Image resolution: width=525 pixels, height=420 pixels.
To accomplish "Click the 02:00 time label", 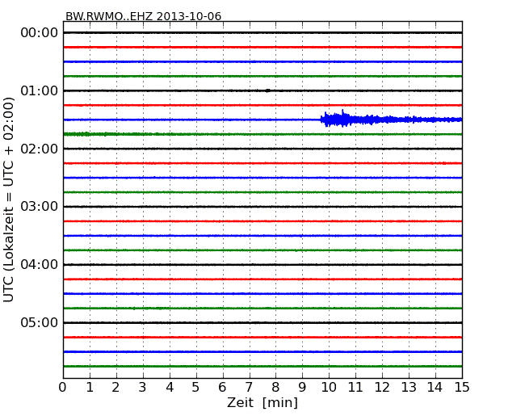I will 40,149.
